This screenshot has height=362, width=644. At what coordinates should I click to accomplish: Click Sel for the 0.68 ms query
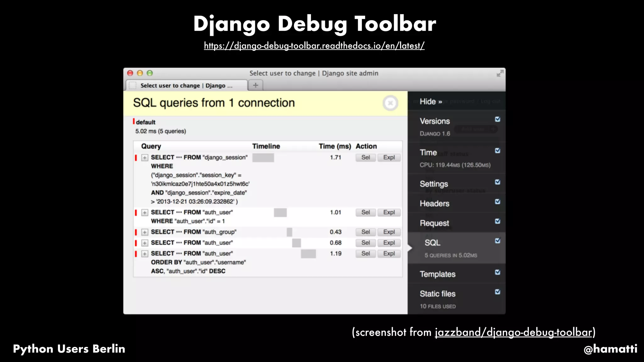pyautogui.click(x=365, y=243)
